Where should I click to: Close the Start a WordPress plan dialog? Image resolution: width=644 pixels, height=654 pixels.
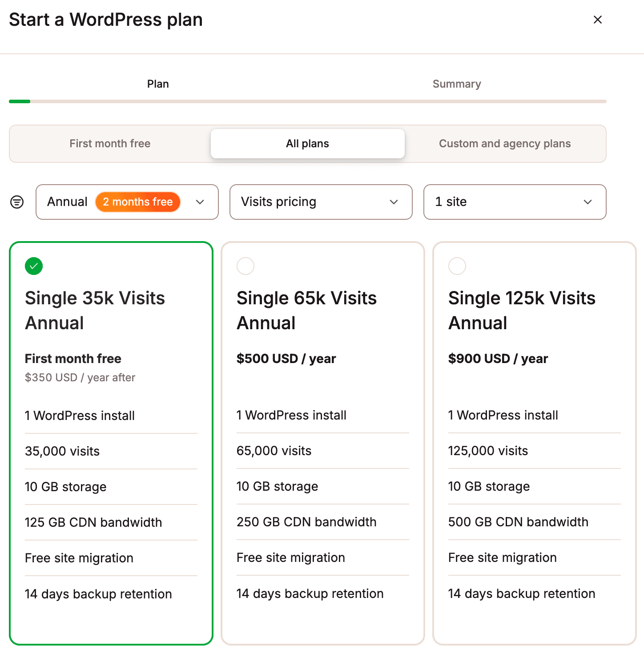(598, 20)
